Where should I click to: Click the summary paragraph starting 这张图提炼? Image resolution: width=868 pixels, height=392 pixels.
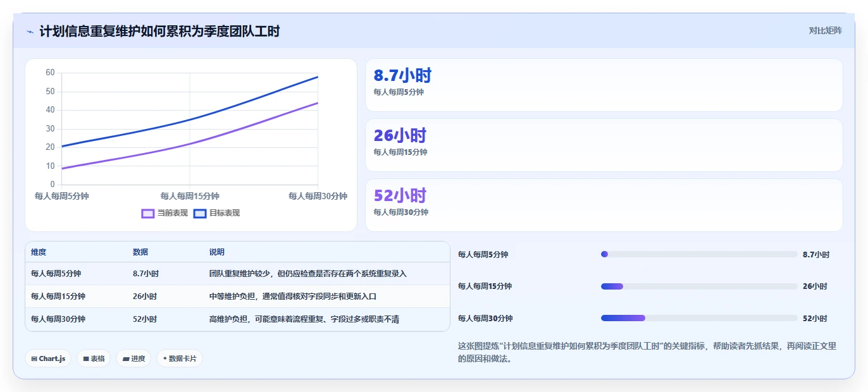pyautogui.click(x=647, y=352)
